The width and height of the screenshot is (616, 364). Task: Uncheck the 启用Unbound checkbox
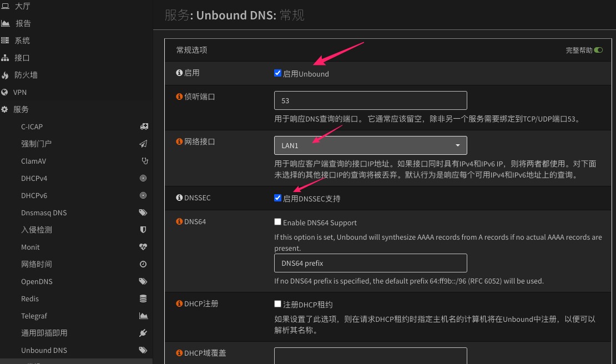[x=278, y=73]
